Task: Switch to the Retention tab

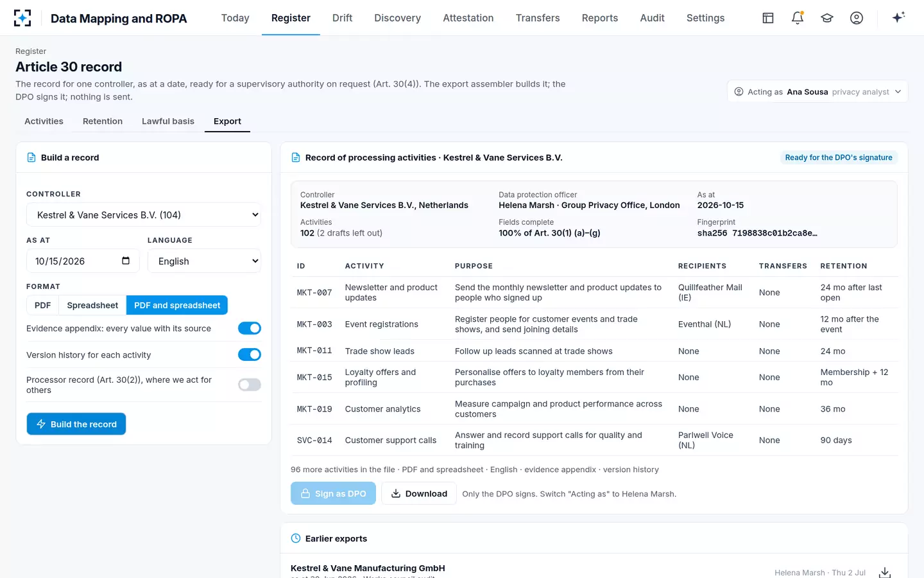Action: coord(103,121)
